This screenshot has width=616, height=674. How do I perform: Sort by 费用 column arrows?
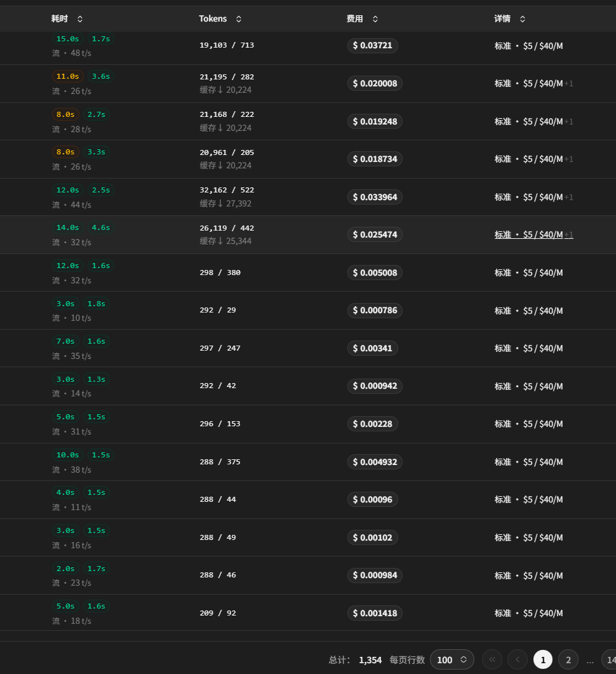[x=375, y=19]
